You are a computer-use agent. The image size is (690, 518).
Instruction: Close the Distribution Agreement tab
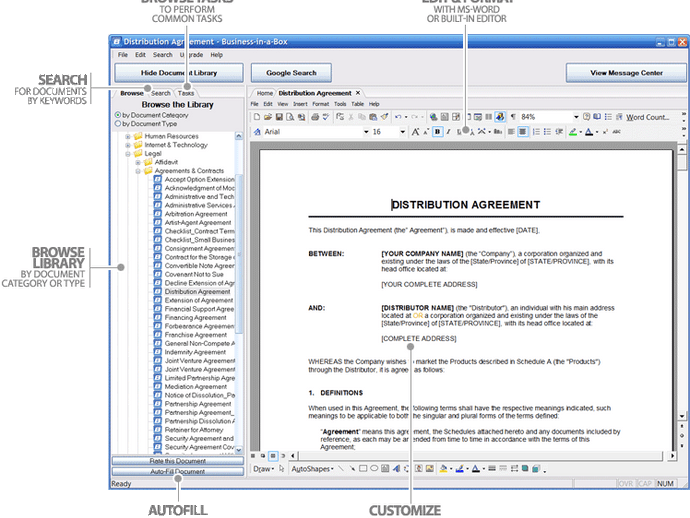(x=358, y=93)
